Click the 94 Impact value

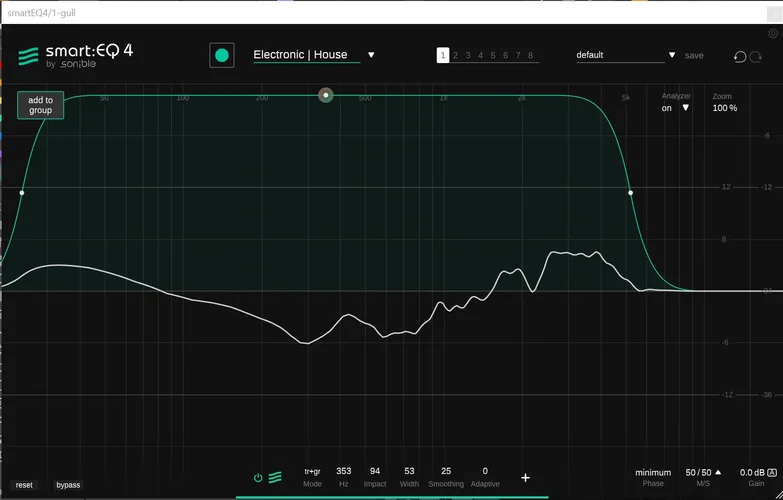click(375, 471)
